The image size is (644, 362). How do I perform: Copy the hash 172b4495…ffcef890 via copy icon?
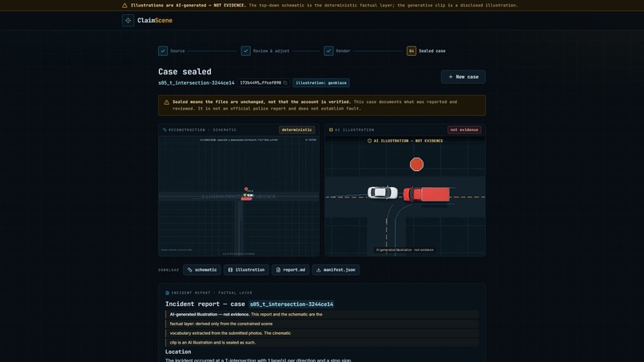(285, 82)
